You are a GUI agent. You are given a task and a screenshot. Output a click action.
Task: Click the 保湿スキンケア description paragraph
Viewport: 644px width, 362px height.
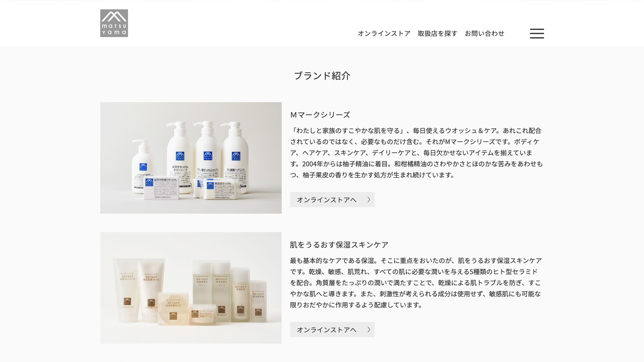(x=416, y=283)
